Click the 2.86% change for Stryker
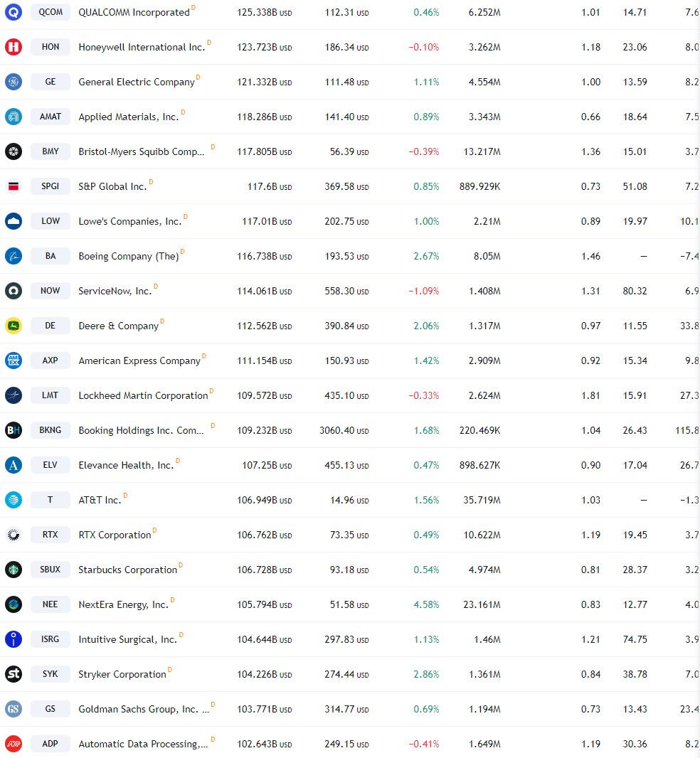 pyautogui.click(x=426, y=674)
